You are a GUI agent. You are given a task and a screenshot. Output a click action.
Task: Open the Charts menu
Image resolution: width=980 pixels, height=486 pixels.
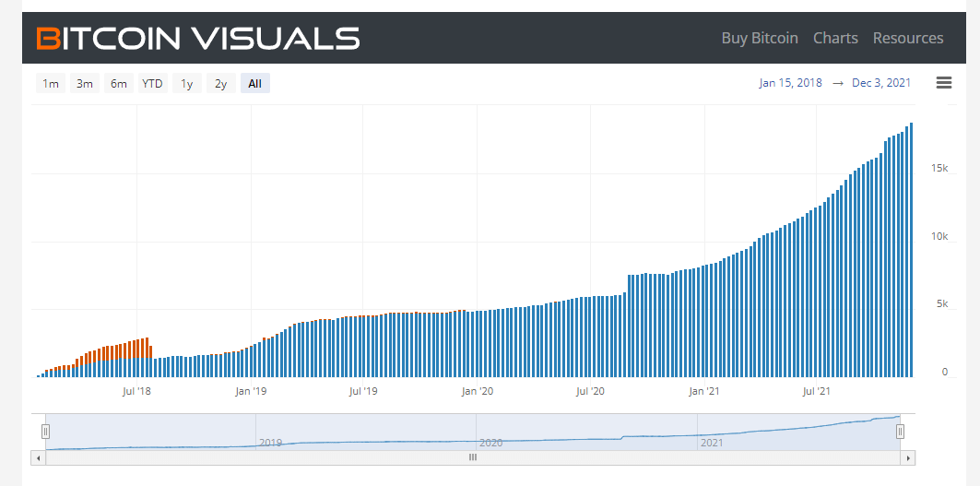pos(835,38)
